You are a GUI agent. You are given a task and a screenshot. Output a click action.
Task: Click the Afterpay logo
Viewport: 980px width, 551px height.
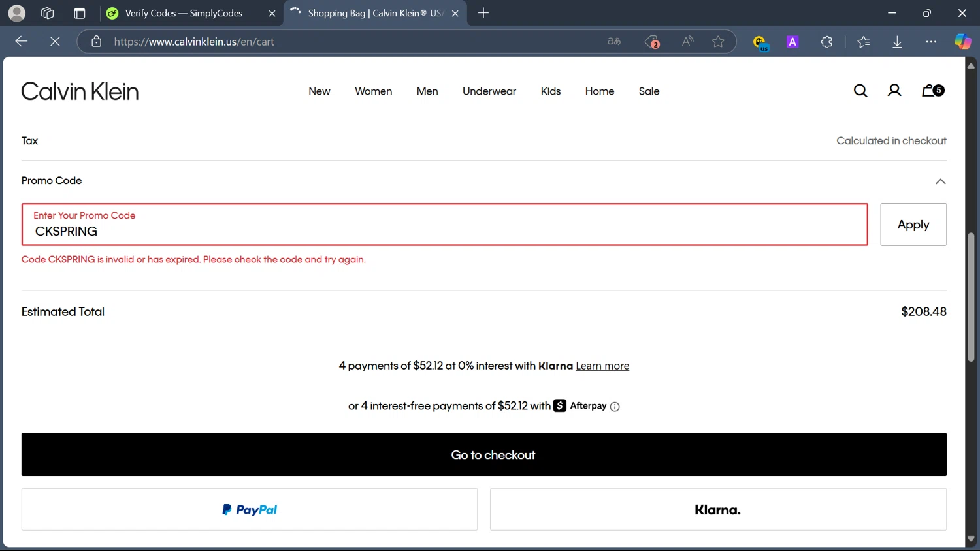(x=580, y=406)
